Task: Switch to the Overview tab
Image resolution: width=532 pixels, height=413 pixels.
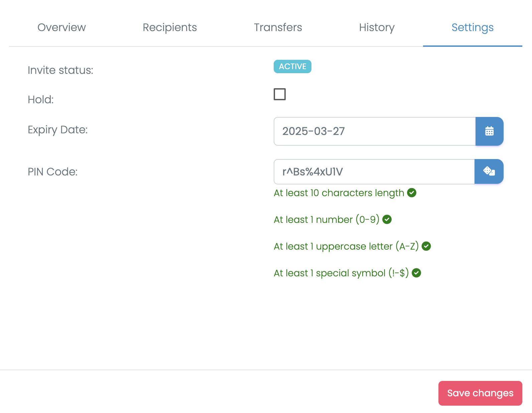Action: pos(61,27)
